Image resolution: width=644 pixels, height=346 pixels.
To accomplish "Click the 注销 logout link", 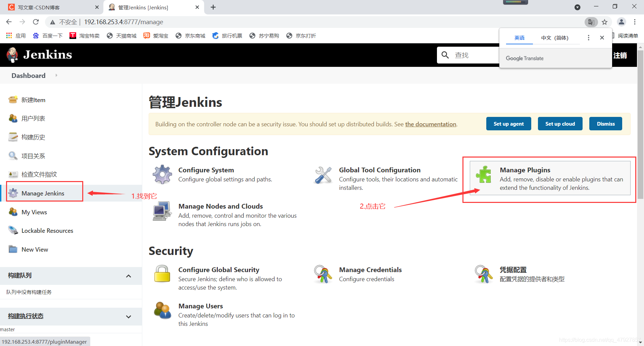I will [x=620, y=55].
